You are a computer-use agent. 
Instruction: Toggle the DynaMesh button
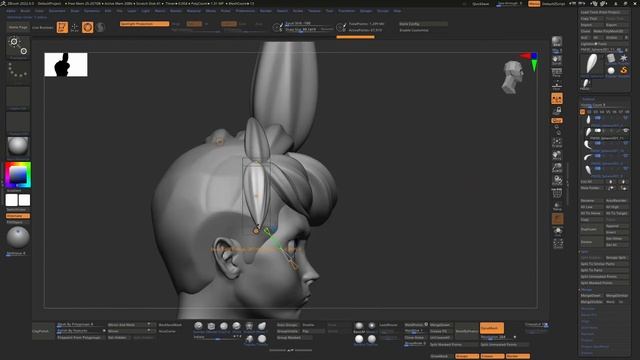pyautogui.click(x=491, y=328)
